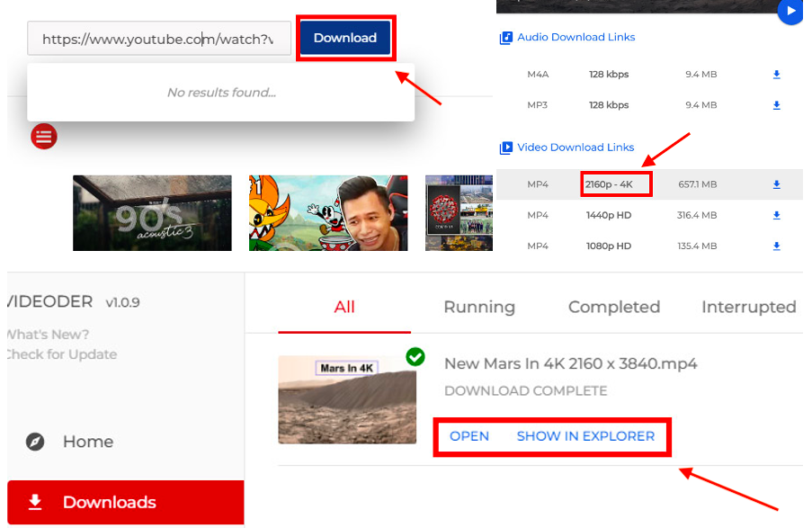Select the Mars In 4K thumbnail
Viewport: 812px width, 528px height.
(346, 399)
